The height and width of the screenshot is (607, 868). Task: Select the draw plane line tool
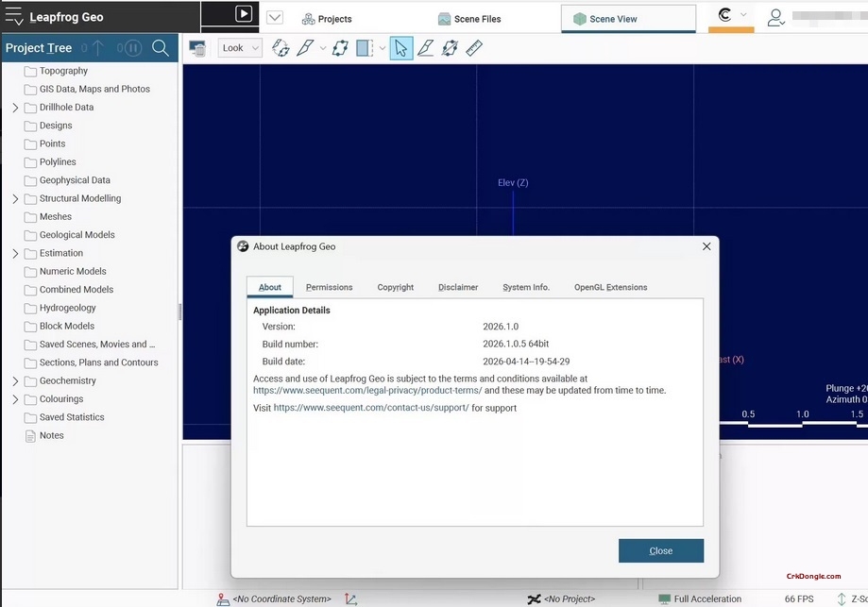point(425,48)
